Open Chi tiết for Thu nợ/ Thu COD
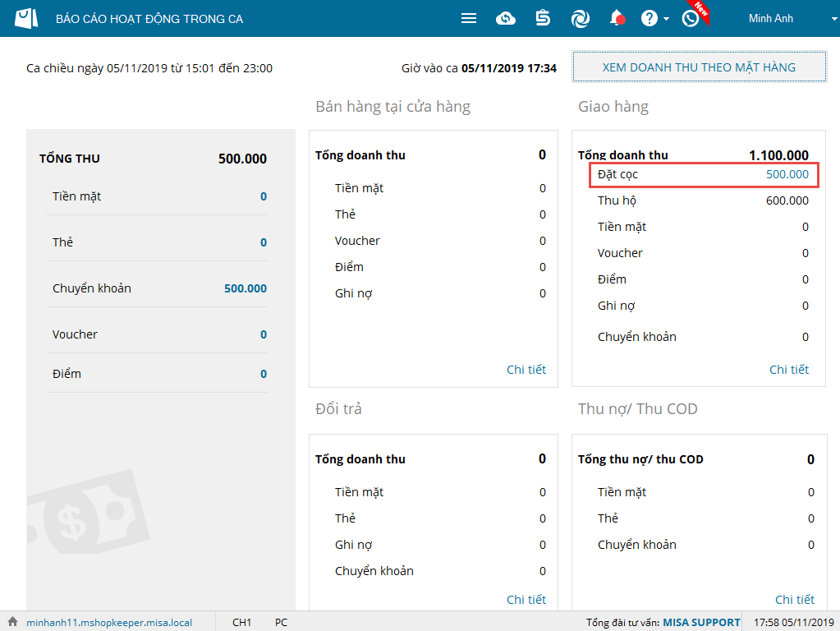This screenshot has height=631, width=840. 795,600
